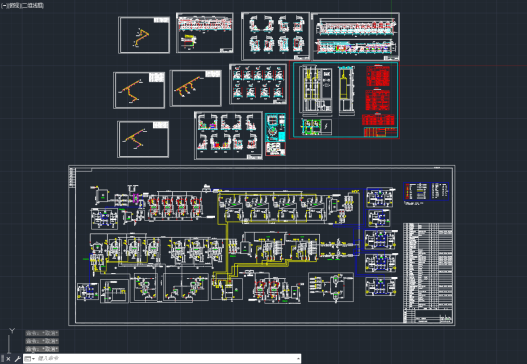
Task: Grab the command line grip handle
Action: [2, 359]
